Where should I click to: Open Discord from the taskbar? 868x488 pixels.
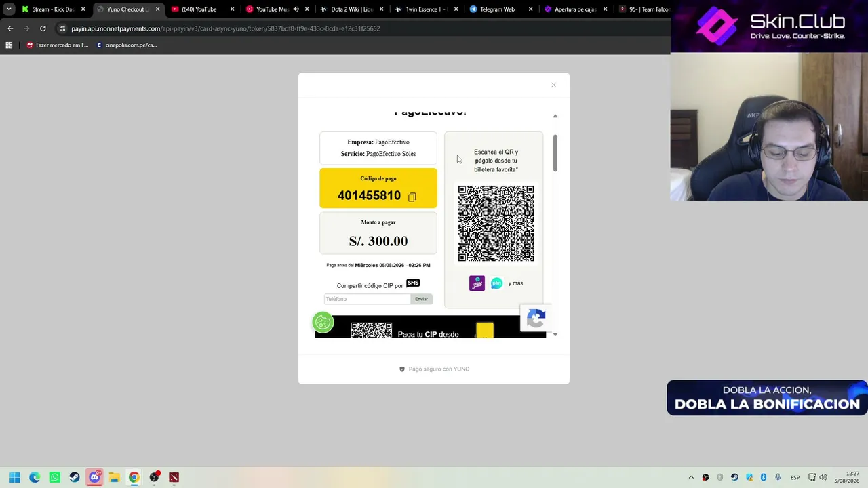(x=94, y=477)
